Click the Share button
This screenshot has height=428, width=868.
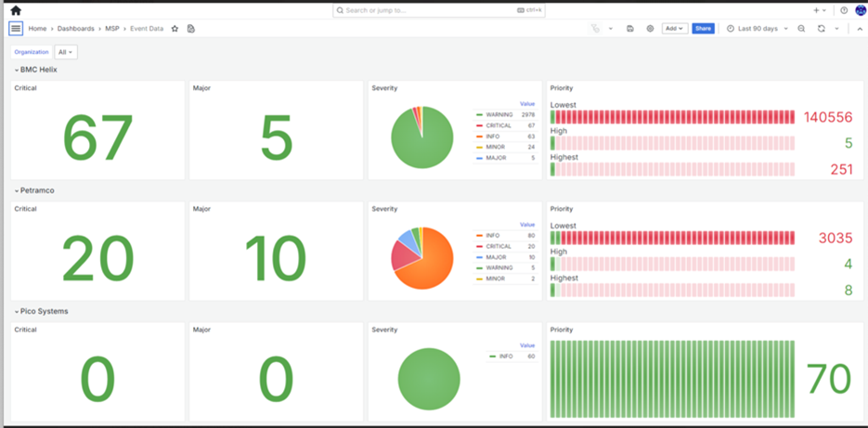703,29
